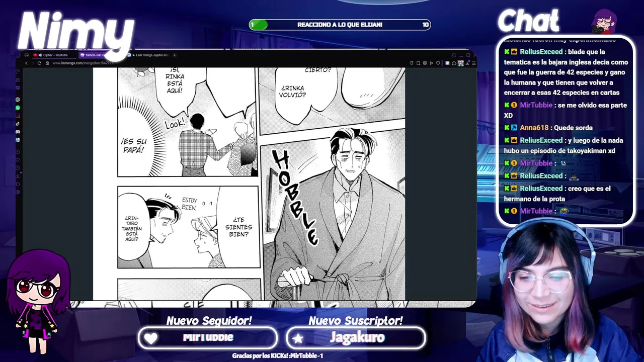Go back with the browser back arrow
The image size is (644, 362).
coord(26,63)
